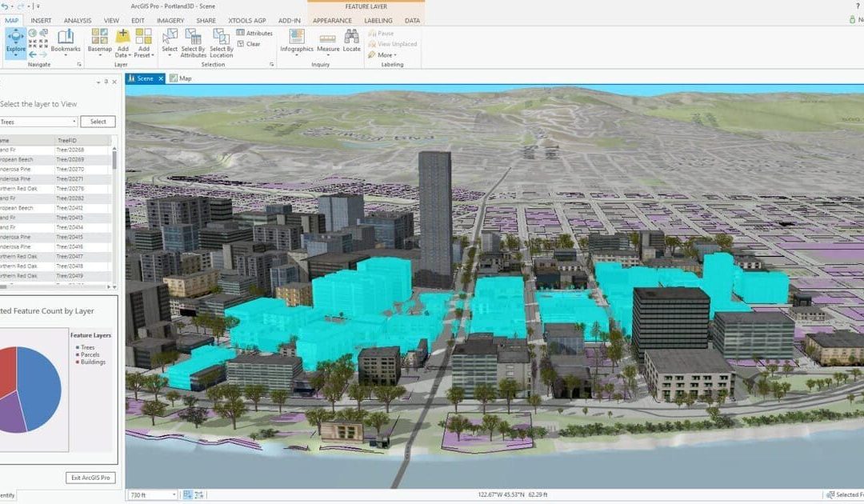This screenshot has height=504, width=864.
Task: Click the fixed zoom in icon
Action: coord(33,43)
